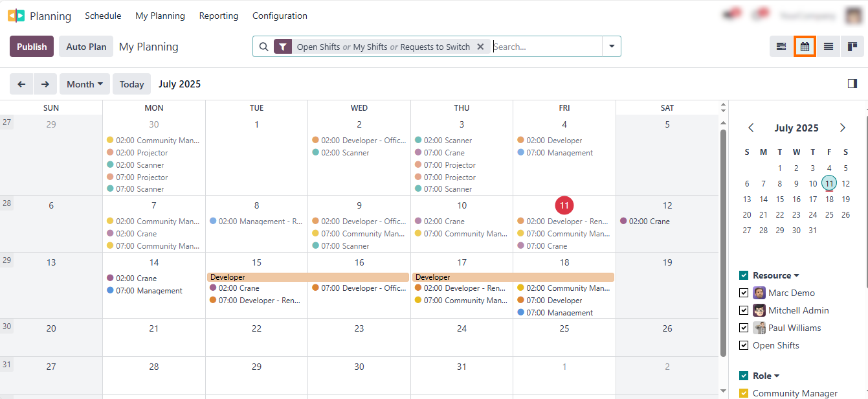868x399 pixels.
Task: Click the Publish button
Action: (31, 46)
